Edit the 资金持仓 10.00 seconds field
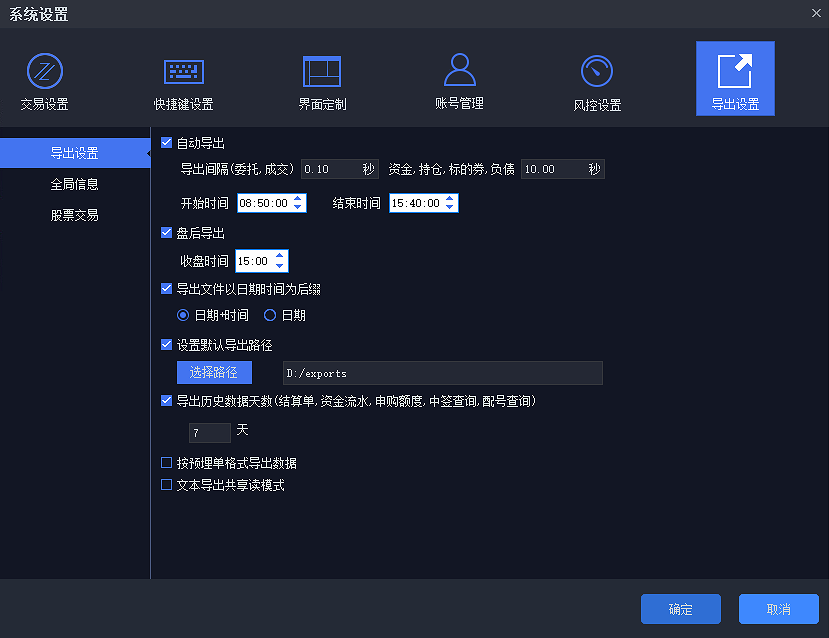This screenshot has height=638, width=829. coord(563,169)
